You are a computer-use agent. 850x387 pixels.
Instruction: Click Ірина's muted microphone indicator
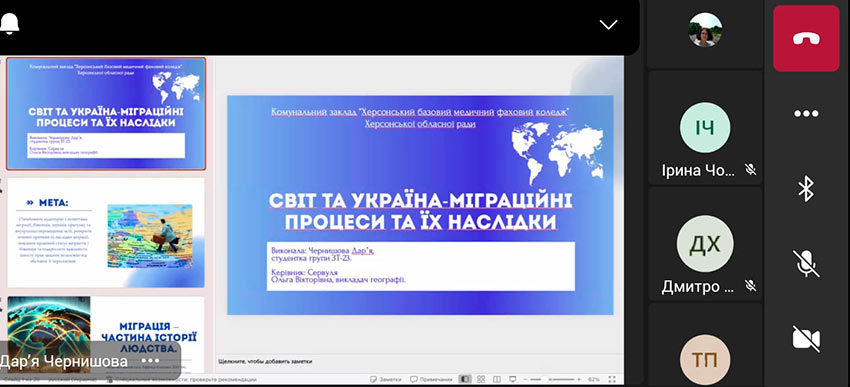tap(751, 170)
